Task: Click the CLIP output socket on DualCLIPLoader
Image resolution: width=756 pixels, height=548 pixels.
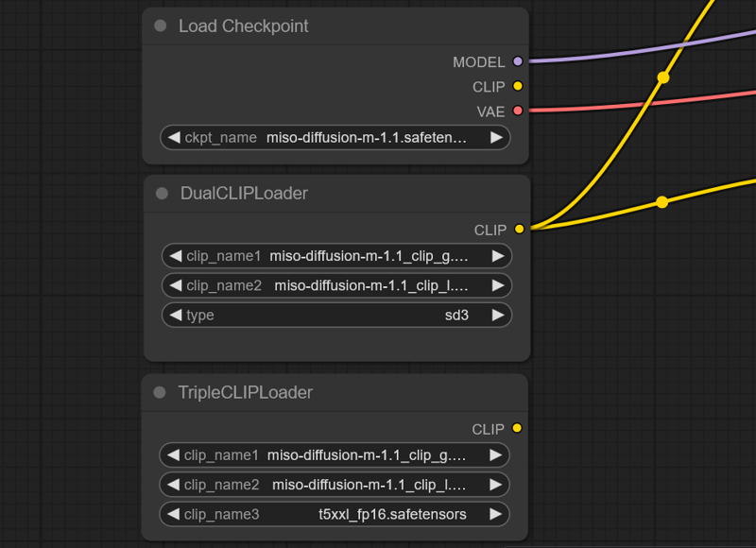Action: pos(519,229)
